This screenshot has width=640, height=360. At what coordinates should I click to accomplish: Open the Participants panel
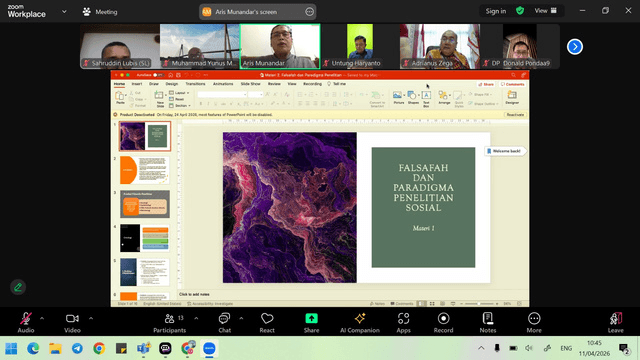pos(169,322)
